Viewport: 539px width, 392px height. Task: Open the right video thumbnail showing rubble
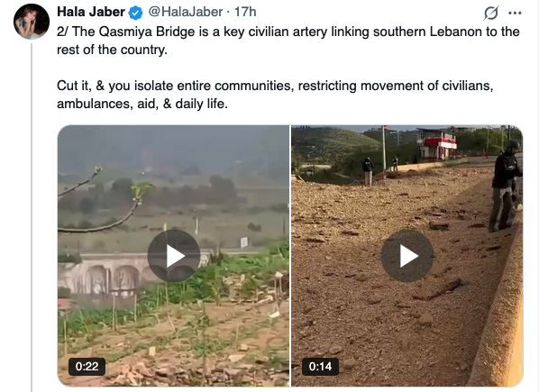coord(407,256)
